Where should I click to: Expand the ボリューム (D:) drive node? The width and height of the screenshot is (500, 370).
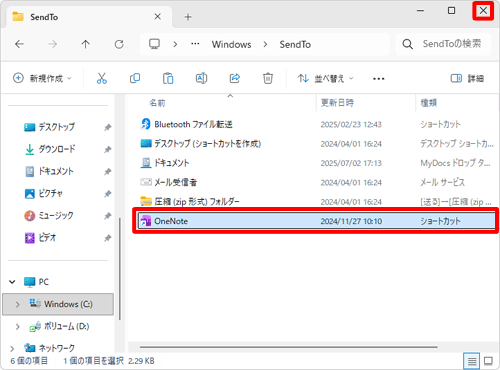[x=18, y=327]
